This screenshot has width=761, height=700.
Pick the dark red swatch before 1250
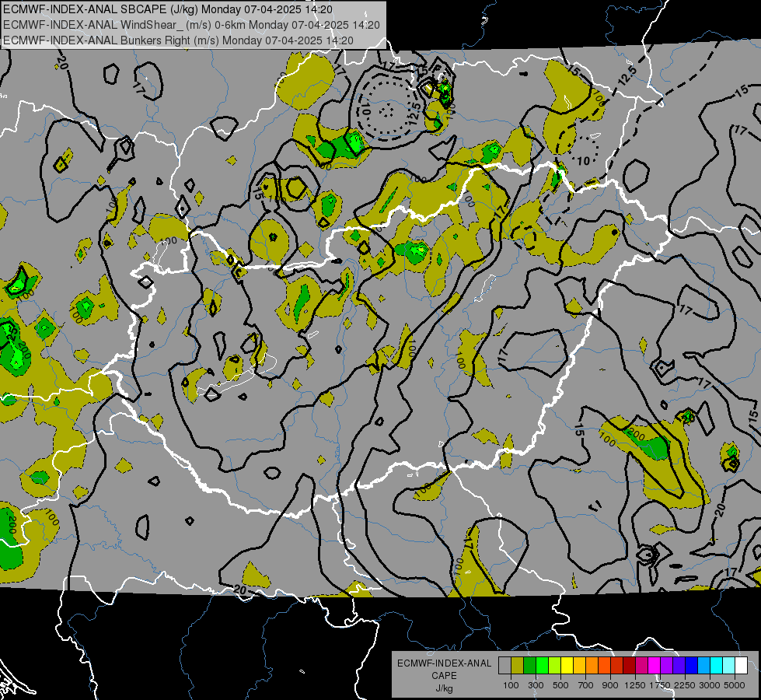(x=629, y=666)
